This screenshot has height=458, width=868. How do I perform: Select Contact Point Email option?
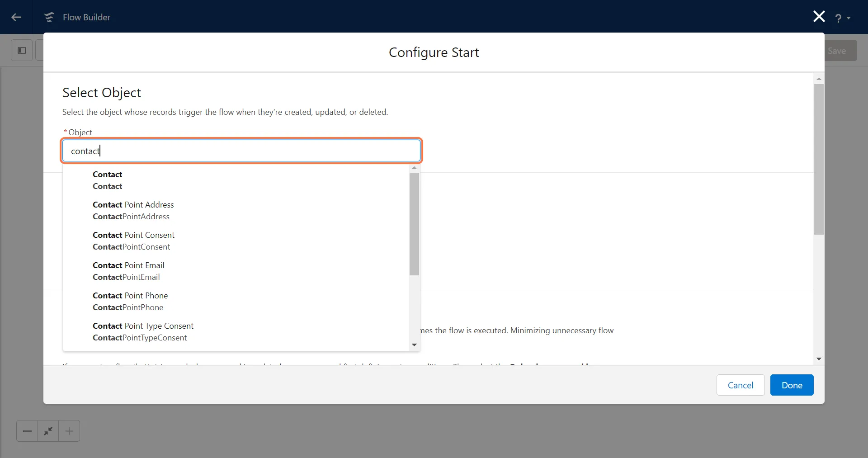(128, 271)
